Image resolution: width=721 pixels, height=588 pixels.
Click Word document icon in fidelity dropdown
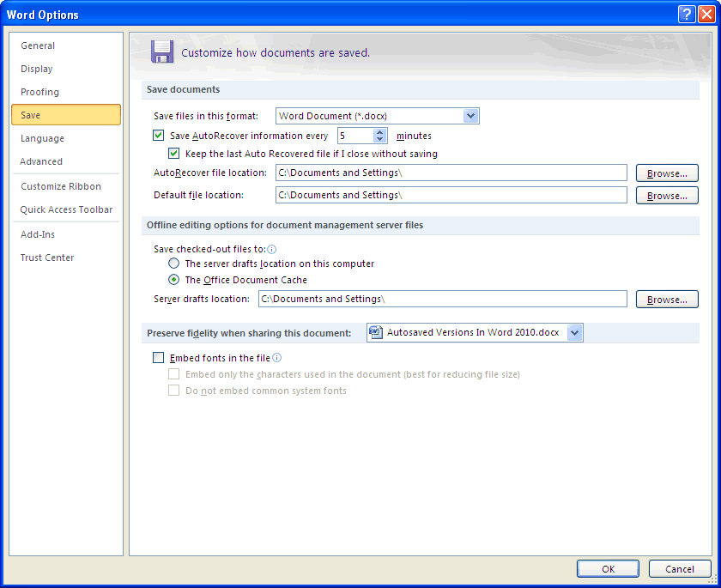click(x=375, y=332)
